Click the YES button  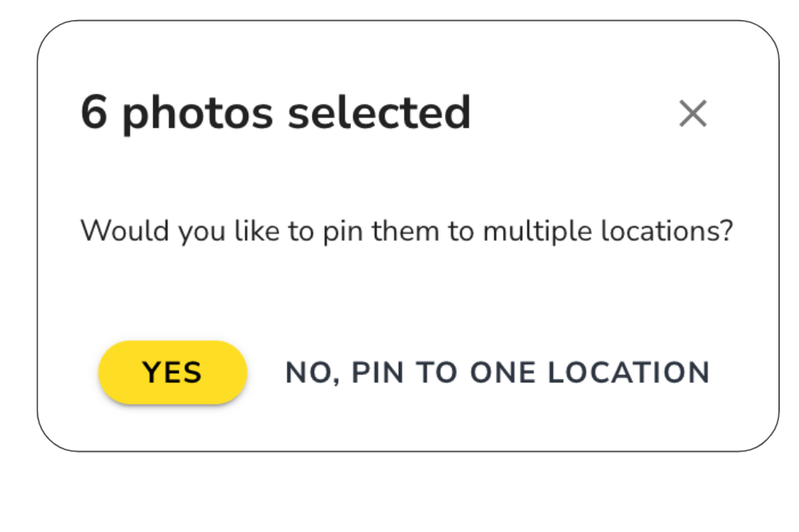coord(173,373)
